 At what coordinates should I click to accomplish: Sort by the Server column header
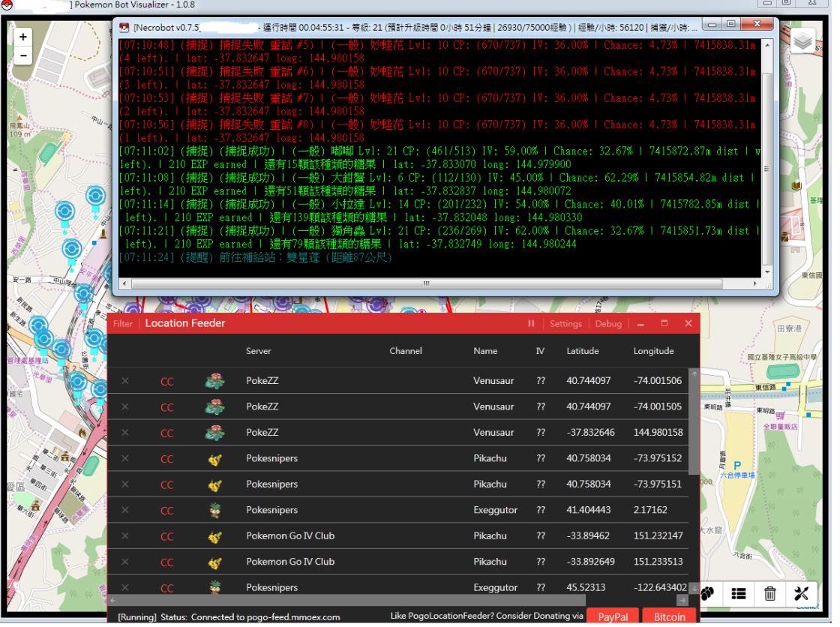click(259, 351)
